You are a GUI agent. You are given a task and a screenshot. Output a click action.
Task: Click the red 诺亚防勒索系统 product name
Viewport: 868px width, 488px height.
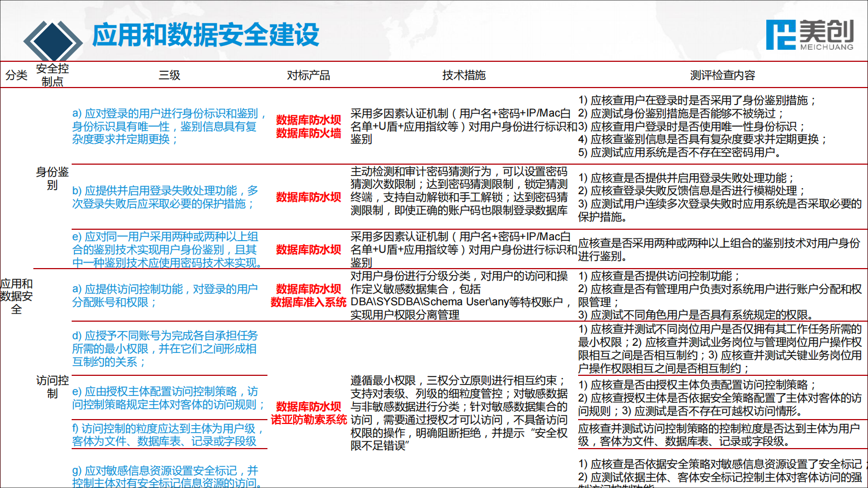pyautogui.click(x=309, y=420)
